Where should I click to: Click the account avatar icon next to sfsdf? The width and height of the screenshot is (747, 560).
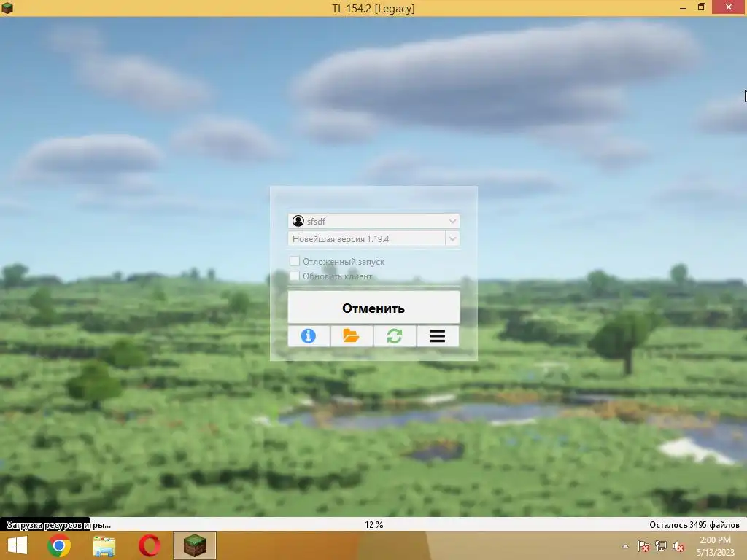pyautogui.click(x=298, y=221)
